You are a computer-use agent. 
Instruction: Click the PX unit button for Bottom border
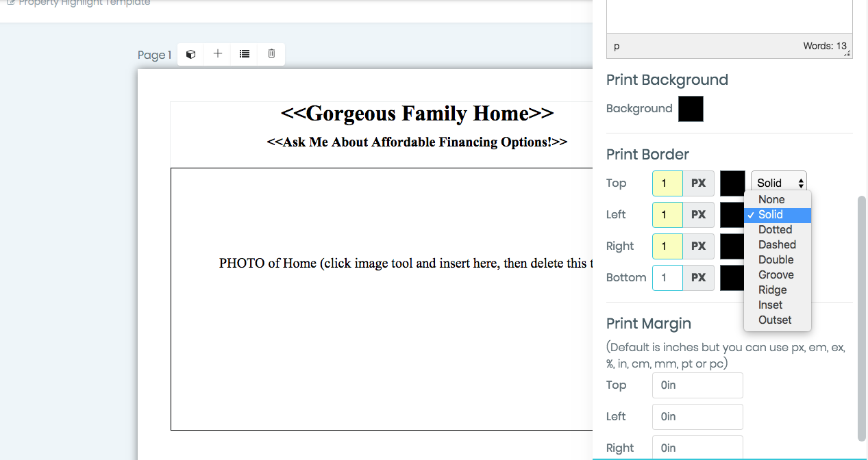698,278
